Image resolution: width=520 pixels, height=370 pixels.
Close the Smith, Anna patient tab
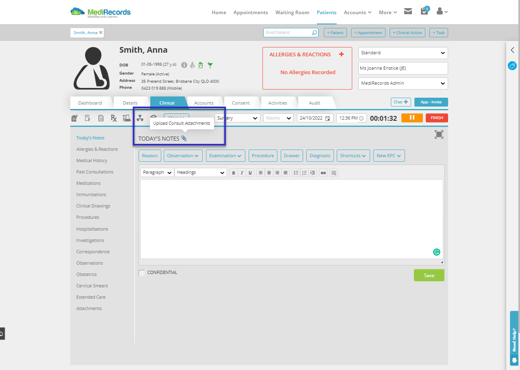tap(101, 32)
